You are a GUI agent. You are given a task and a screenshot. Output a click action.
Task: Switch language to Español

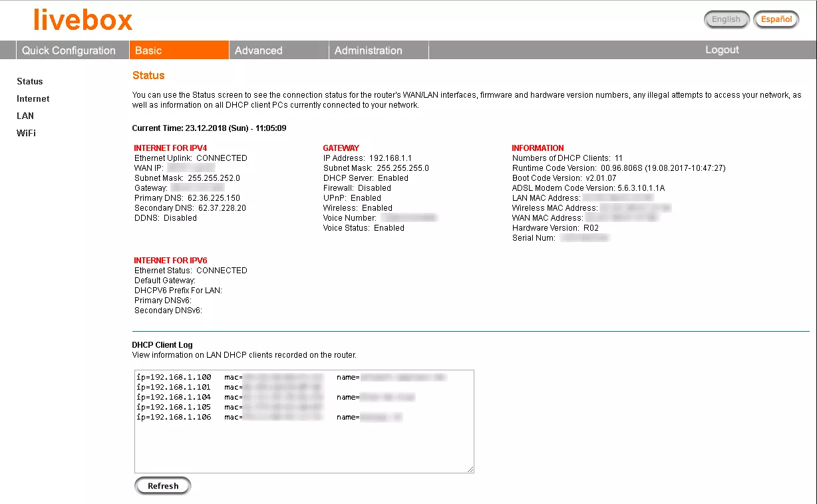776,19
